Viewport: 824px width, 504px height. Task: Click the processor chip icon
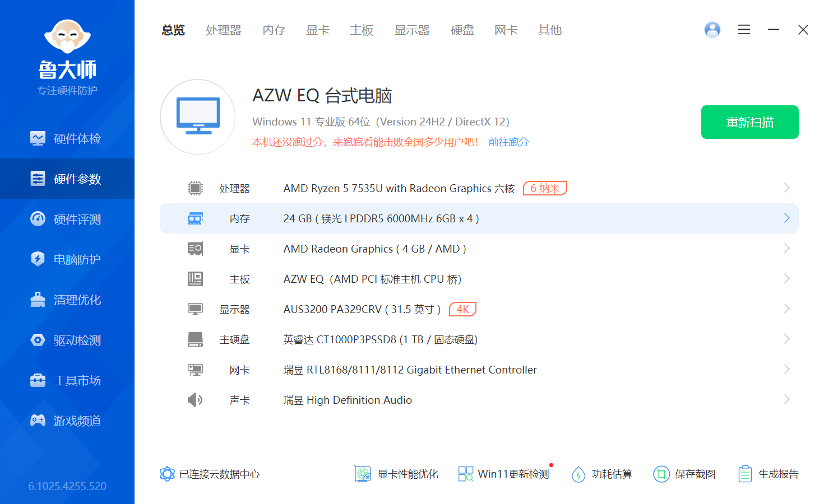click(195, 188)
